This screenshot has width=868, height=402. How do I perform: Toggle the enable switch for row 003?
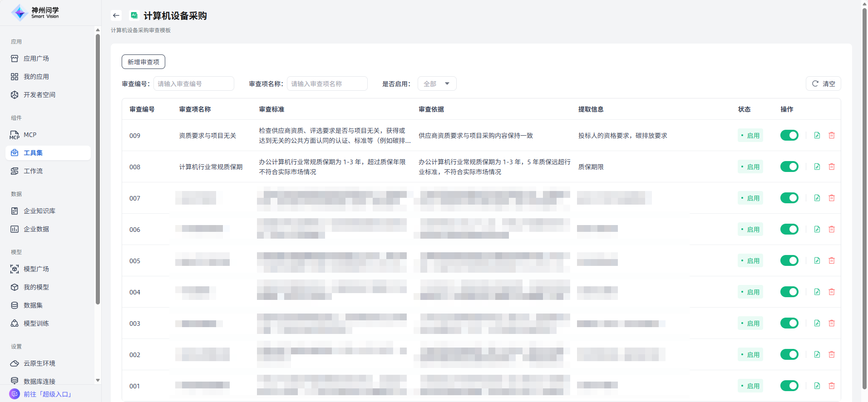point(789,323)
